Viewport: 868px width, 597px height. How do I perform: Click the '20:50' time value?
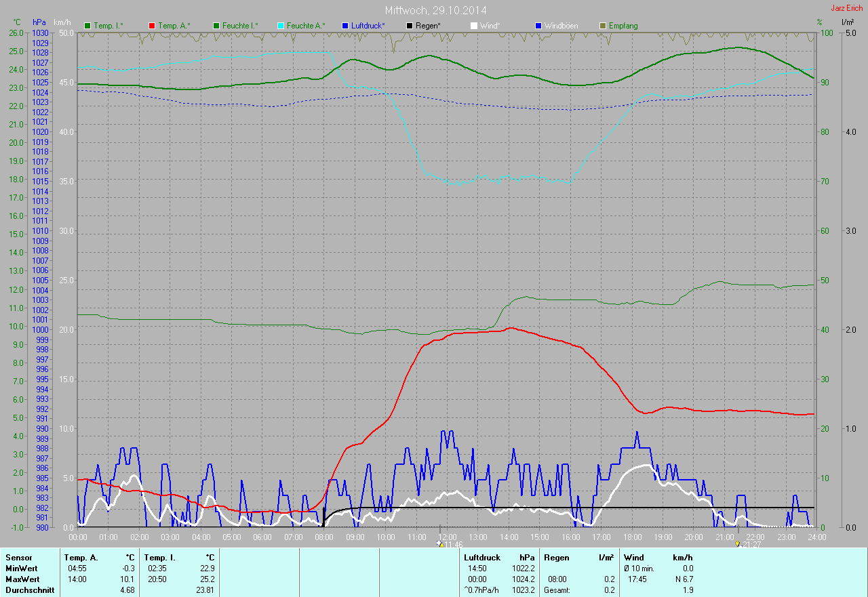pyautogui.click(x=157, y=579)
